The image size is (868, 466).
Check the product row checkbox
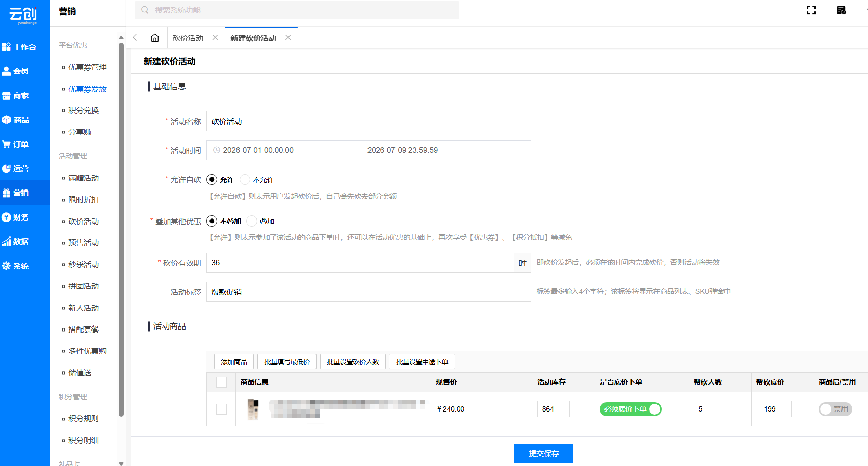click(x=221, y=409)
